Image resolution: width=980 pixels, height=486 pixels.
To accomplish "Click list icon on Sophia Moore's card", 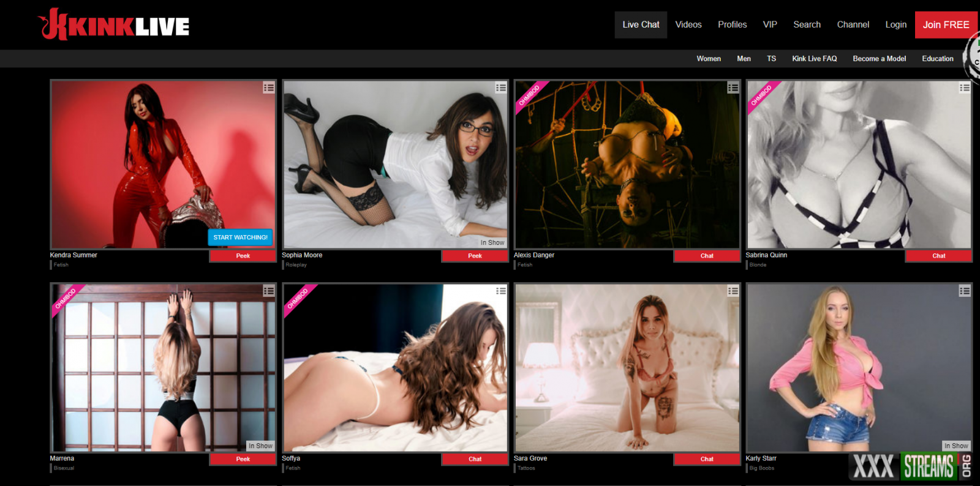I will pyautogui.click(x=501, y=88).
